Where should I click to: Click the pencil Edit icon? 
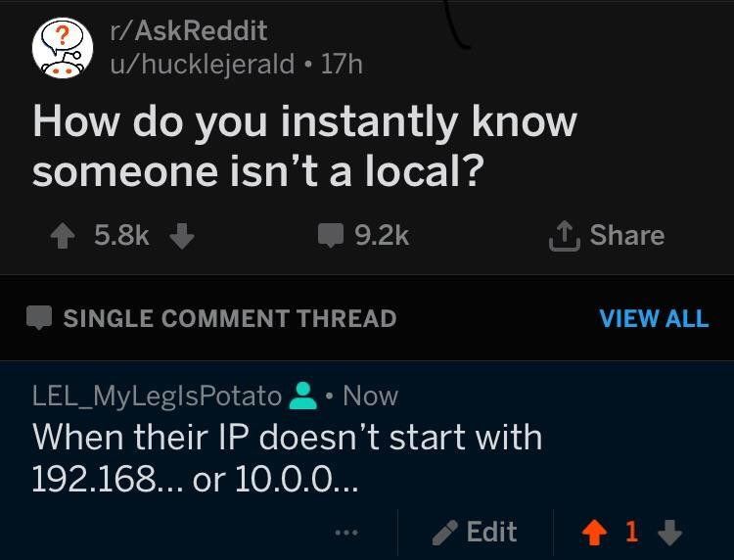point(444,533)
